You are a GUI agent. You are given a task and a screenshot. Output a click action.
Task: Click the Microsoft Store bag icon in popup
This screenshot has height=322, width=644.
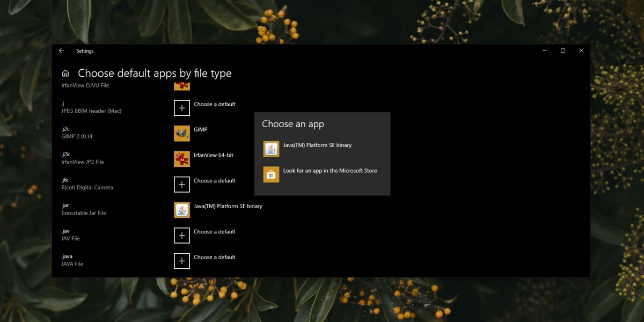click(271, 174)
